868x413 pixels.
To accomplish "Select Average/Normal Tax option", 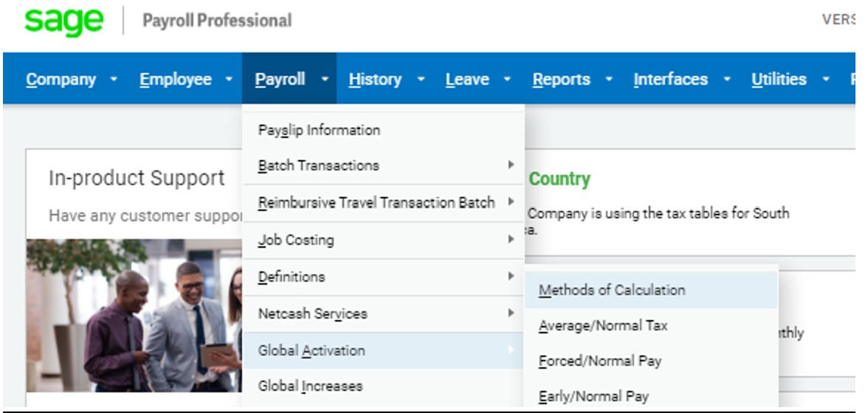I will [603, 325].
